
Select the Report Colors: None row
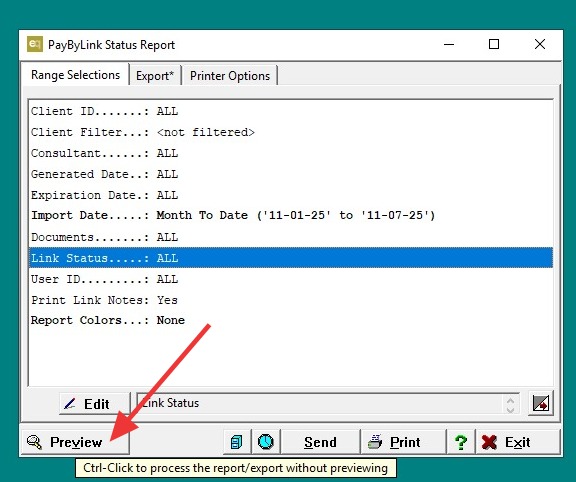[291, 320]
